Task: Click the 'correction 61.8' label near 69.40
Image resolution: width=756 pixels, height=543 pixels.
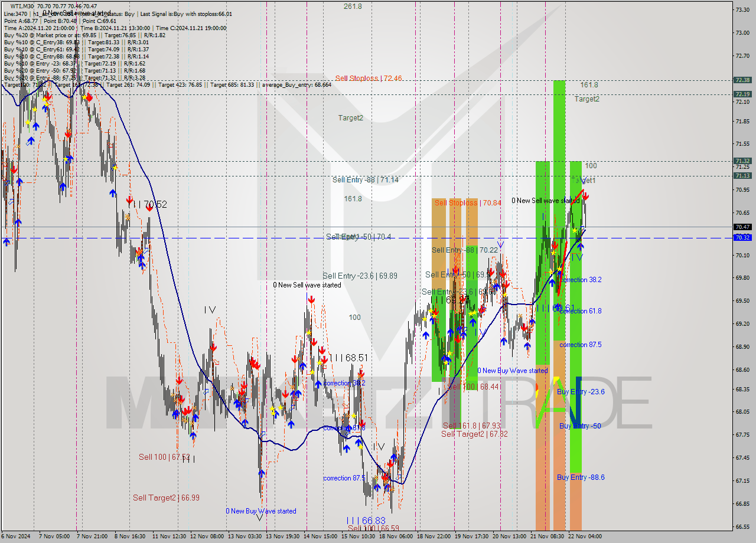Action: (x=581, y=311)
